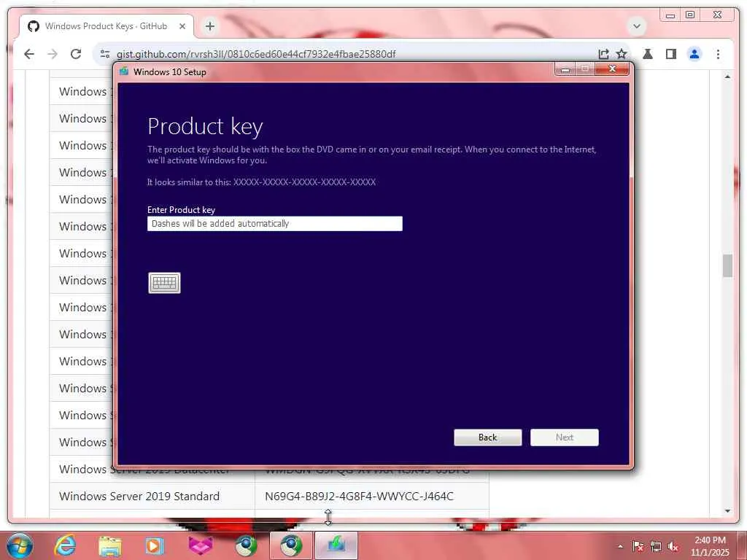747x560 pixels.
Task: Open the Windows Start button
Action: (x=20, y=545)
